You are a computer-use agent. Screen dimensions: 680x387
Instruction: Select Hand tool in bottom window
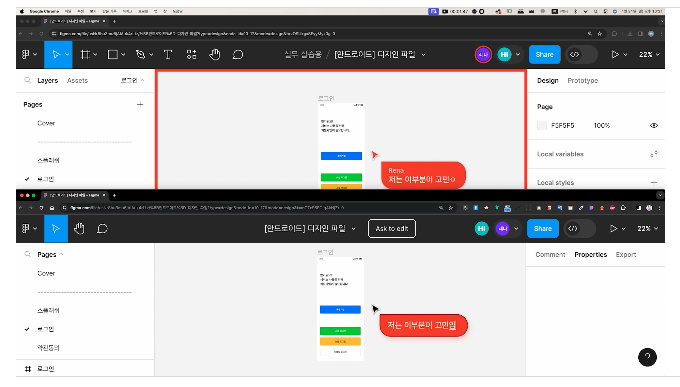pyautogui.click(x=79, y=229)
